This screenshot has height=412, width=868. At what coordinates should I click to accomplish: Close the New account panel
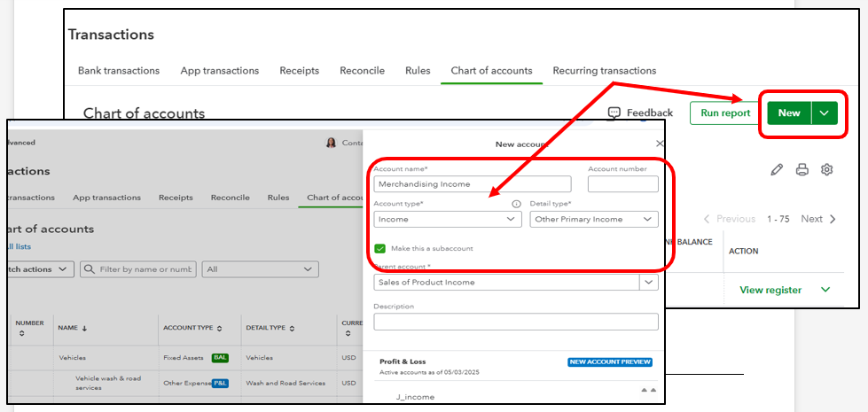coord(660,144)
